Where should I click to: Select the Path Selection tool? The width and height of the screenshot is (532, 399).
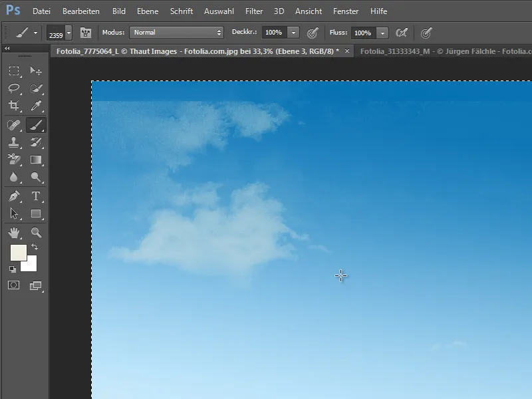coord(14,213)
